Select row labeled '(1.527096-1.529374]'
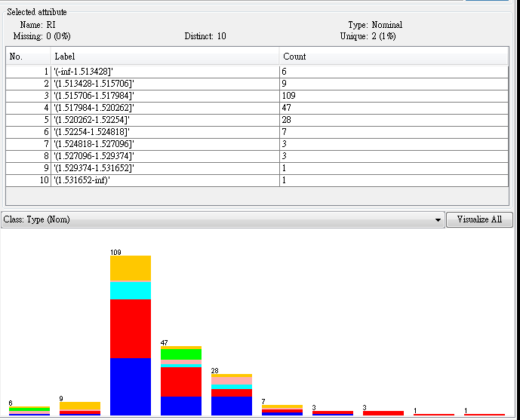Screen dimensions: 520x420 [257, 156]
